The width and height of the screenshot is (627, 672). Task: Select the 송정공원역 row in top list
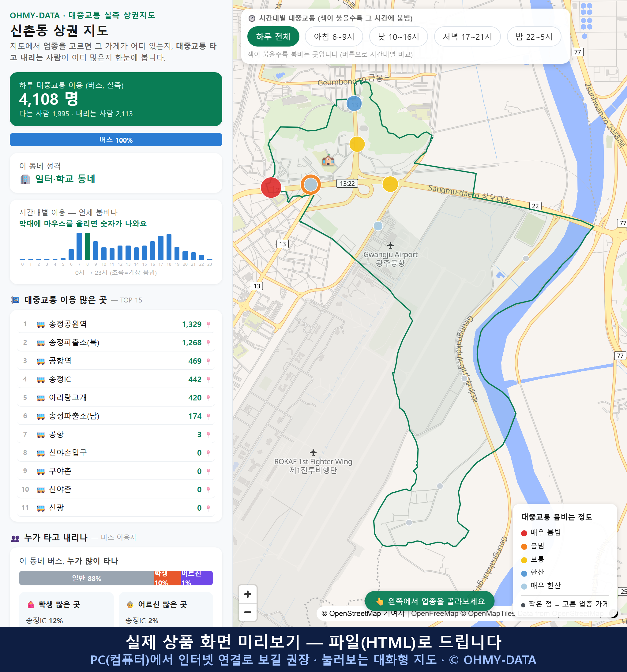pyautogui.click(x=116, y=324)
